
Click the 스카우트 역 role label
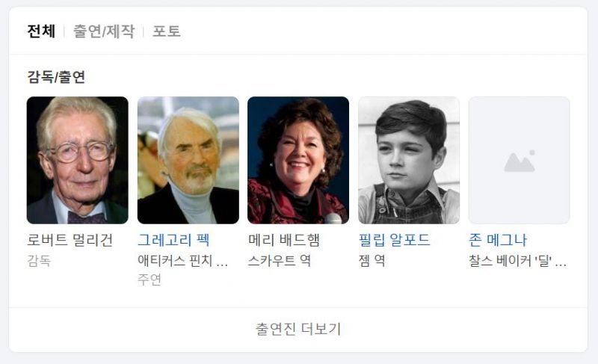pos(280,261)
